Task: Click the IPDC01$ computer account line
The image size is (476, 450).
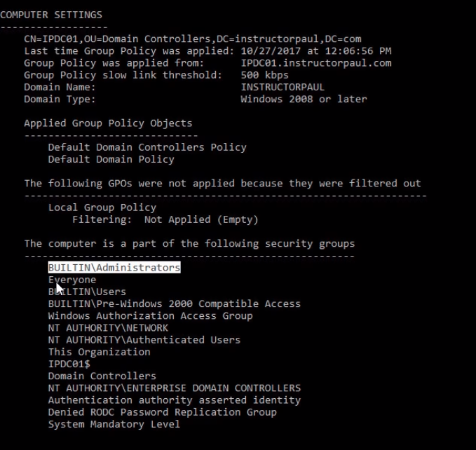Action: (x=69, y=364)
